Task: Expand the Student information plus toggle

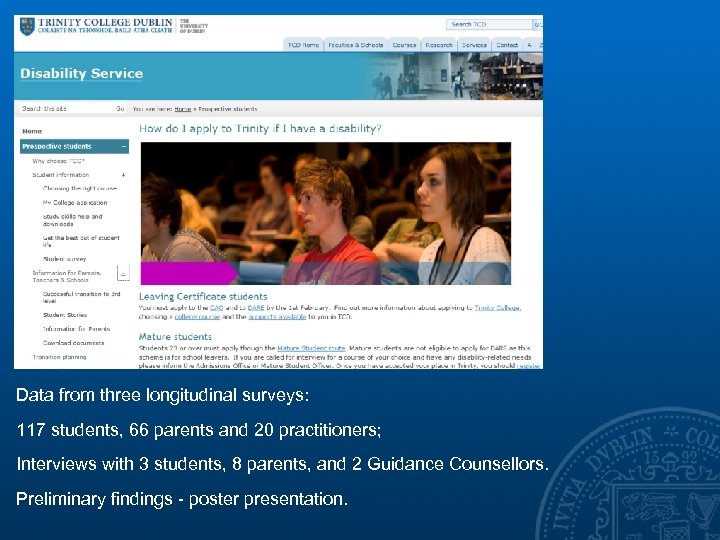Action: (124, 175)
